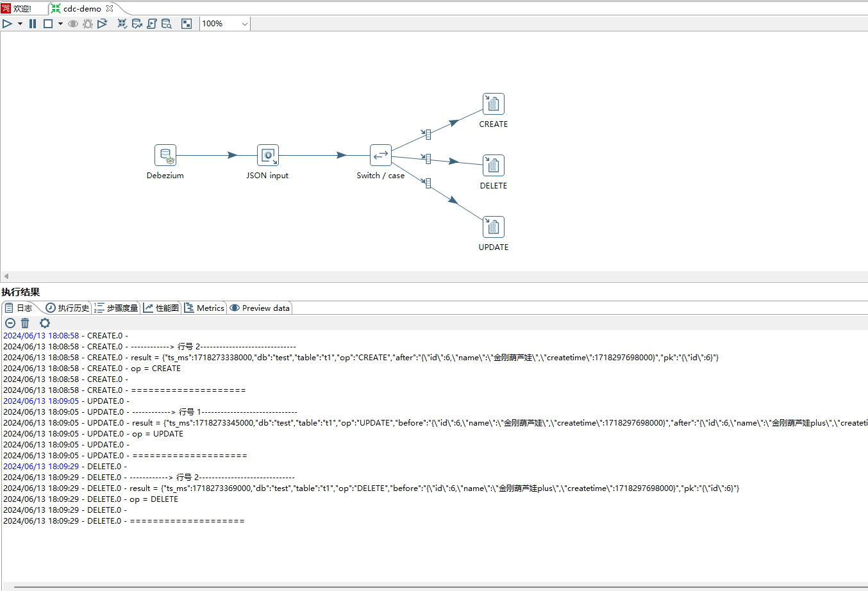Open the stop options dropdown arrow
This screenshot has width=868, height=591.
[x=60, y=24]
